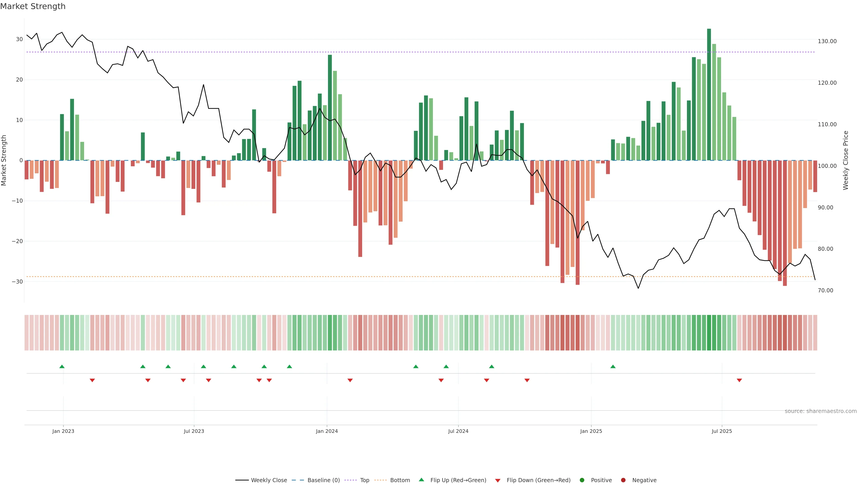Click the Weekly Close Price axis title
Viewport: 868px width, 488px height.
tap(846, 160)
